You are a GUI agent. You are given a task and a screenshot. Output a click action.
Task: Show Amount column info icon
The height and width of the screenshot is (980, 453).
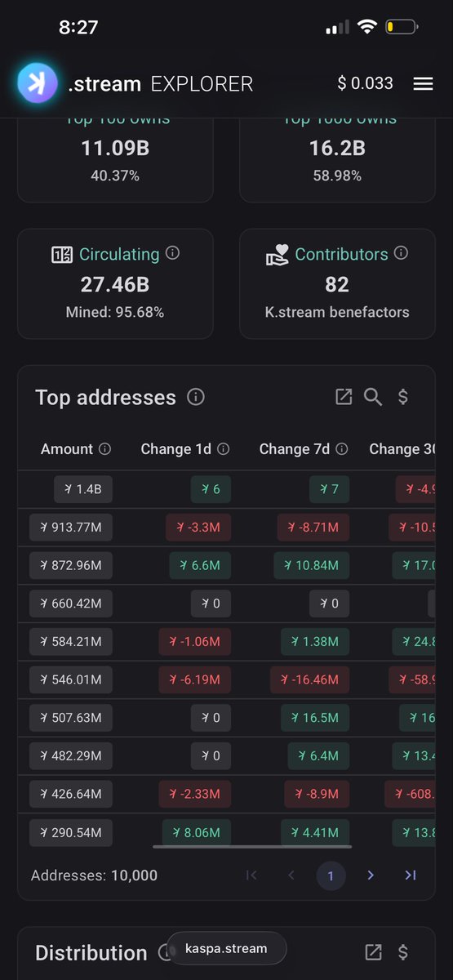click(104, 448)
